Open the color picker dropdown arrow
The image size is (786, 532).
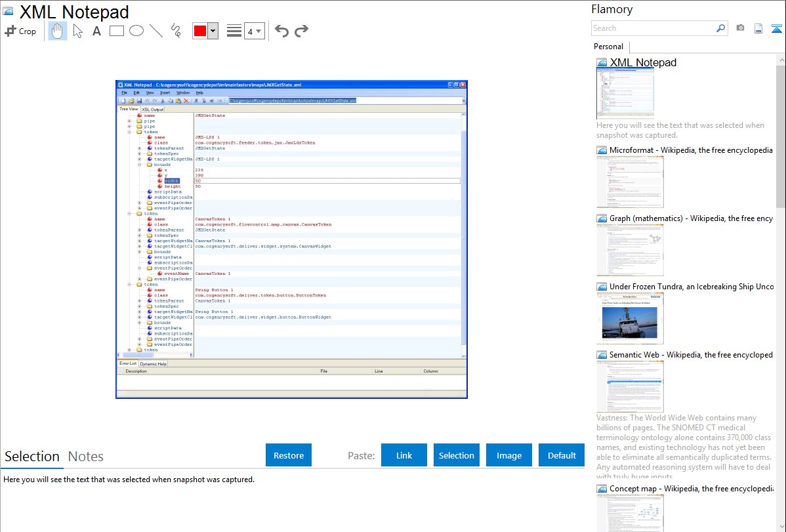coord(213,31)
